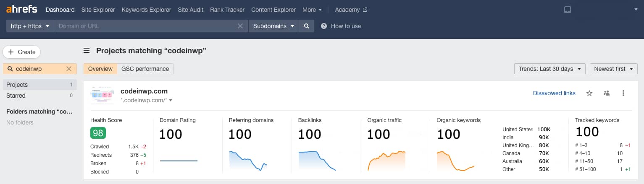Viewport: 644px width, 184px height.
Task: Open account dropdown arrow in top-right corner
Action: click(x=636, y=10)
